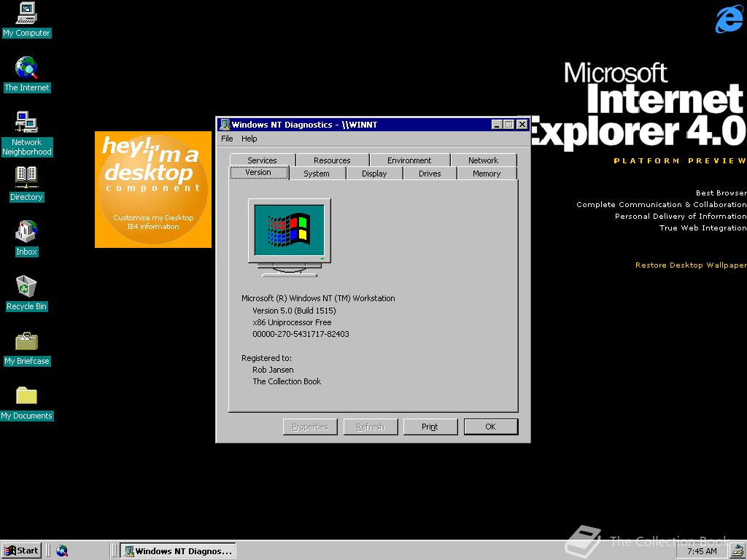Screen dimensions: 747x560
Task: Open the Help menu
Action: point(249,139)
